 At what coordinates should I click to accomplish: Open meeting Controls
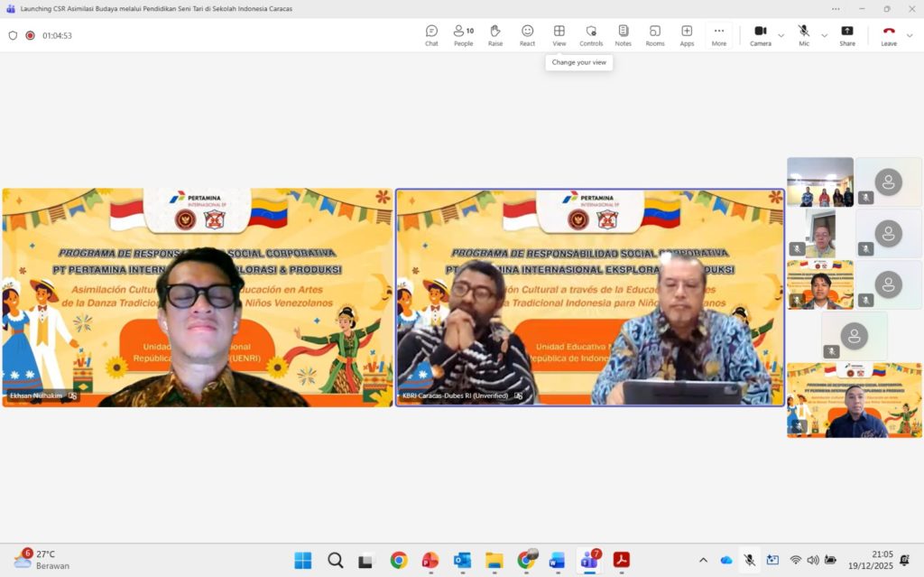point(591,35)
